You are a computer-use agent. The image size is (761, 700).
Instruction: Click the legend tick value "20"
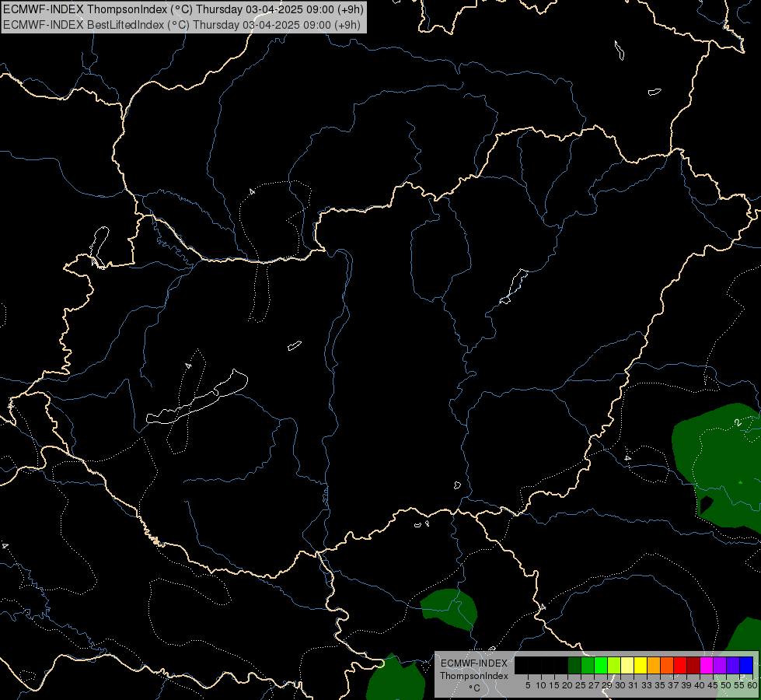point(568,685)
